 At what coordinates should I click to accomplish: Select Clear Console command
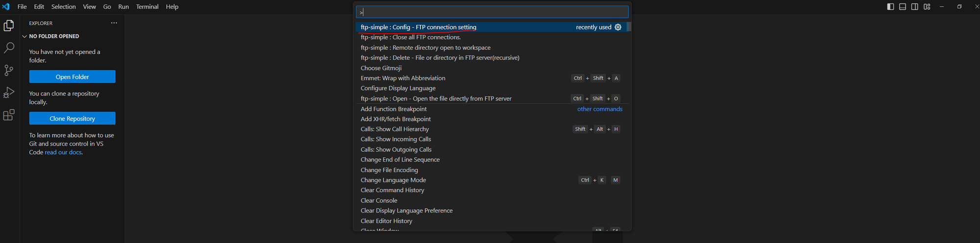tap(491, 200)
